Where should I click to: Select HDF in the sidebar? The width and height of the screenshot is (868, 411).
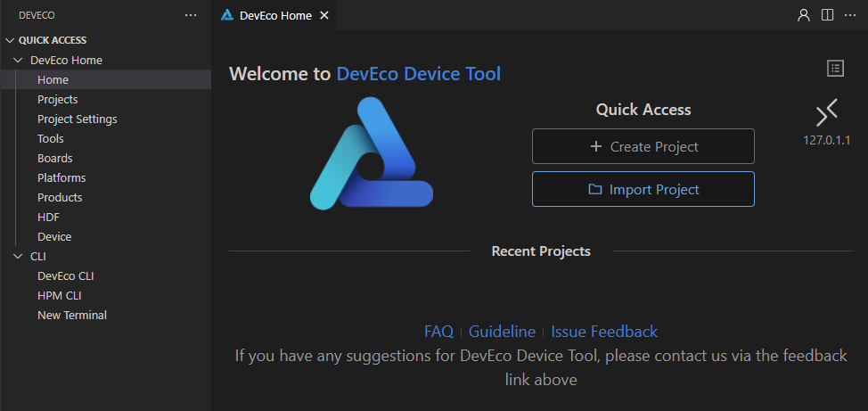[48, 217]
